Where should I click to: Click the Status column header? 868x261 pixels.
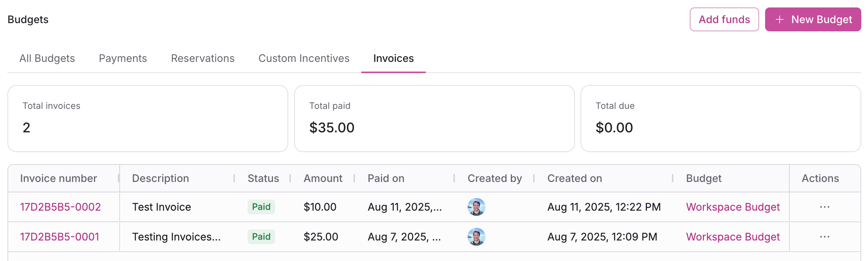[x=263, y=178]
